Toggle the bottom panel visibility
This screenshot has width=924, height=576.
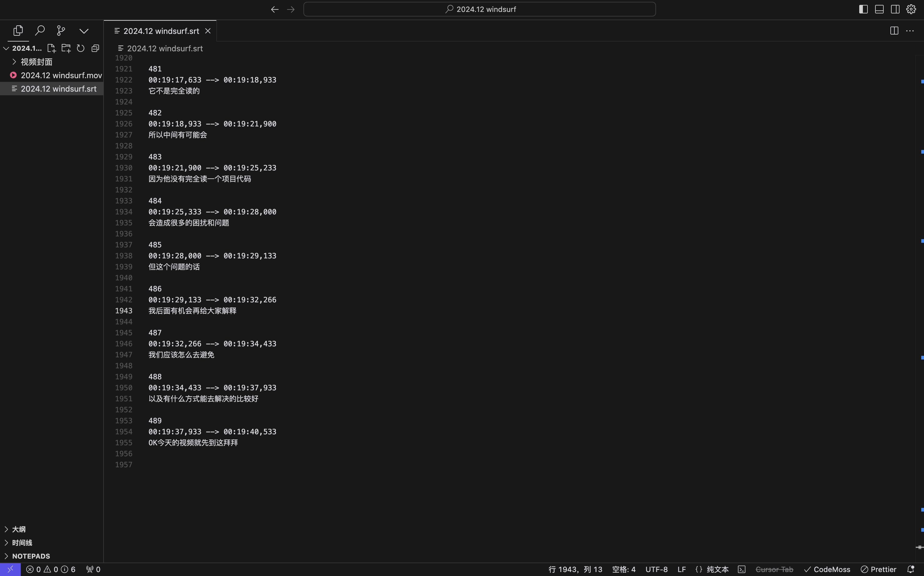[879, 9]
